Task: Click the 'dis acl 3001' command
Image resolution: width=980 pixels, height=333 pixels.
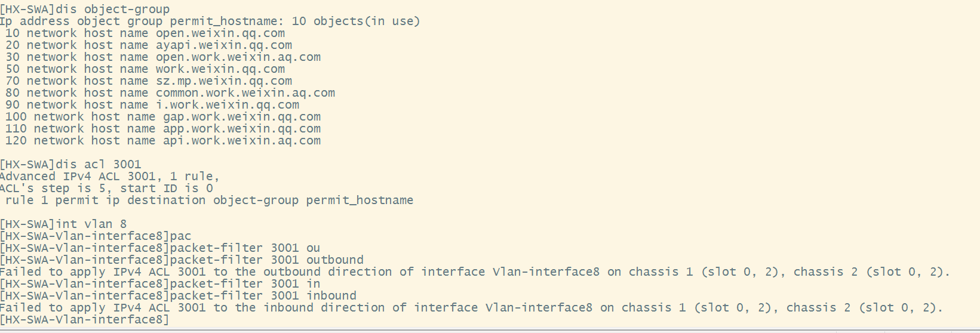Action: pos(99,165)
